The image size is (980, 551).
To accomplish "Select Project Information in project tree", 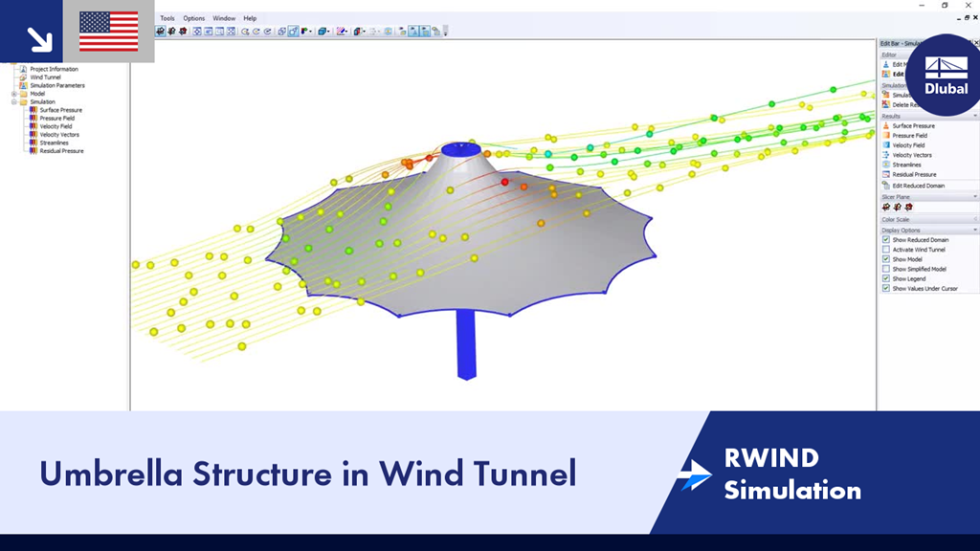I will point(54,69).
